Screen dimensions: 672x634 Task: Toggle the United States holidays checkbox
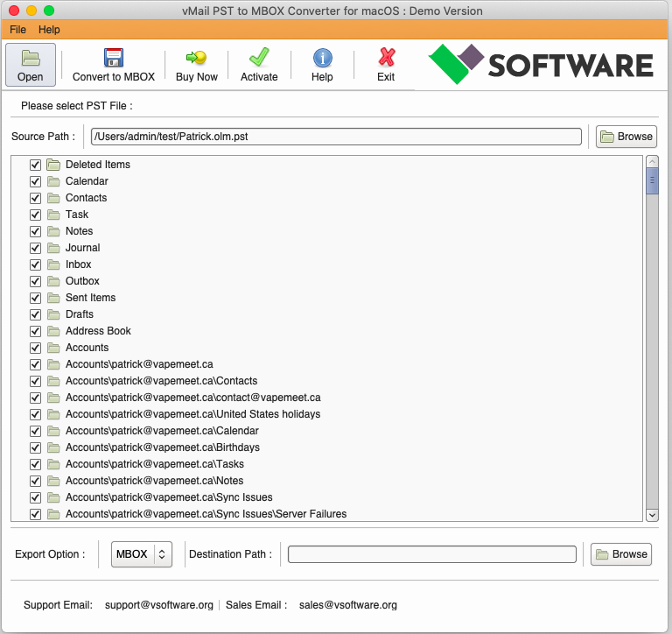click(x=35, y=414)
